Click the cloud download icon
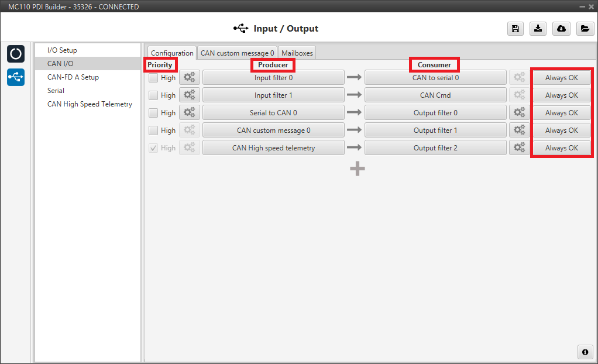This screenshot has width=598, height=364. pyautogui.click(x=561, y=29)
